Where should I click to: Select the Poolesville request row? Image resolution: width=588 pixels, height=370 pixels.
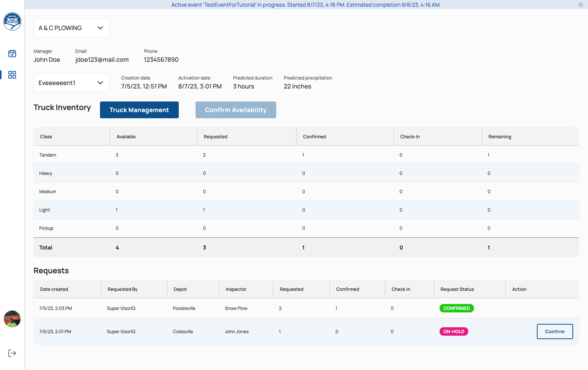(x=184, y=308)
